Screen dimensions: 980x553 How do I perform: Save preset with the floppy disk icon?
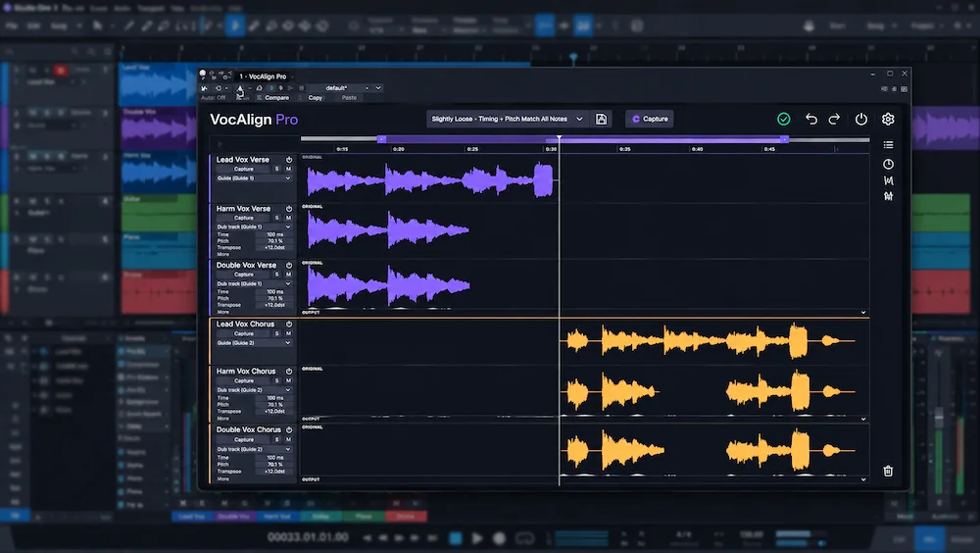point(602,119)
